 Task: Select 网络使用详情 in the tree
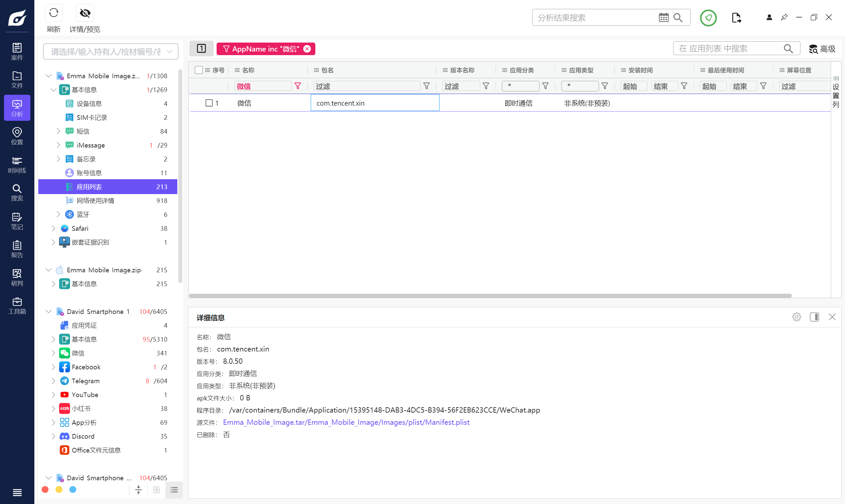[95, 201]
